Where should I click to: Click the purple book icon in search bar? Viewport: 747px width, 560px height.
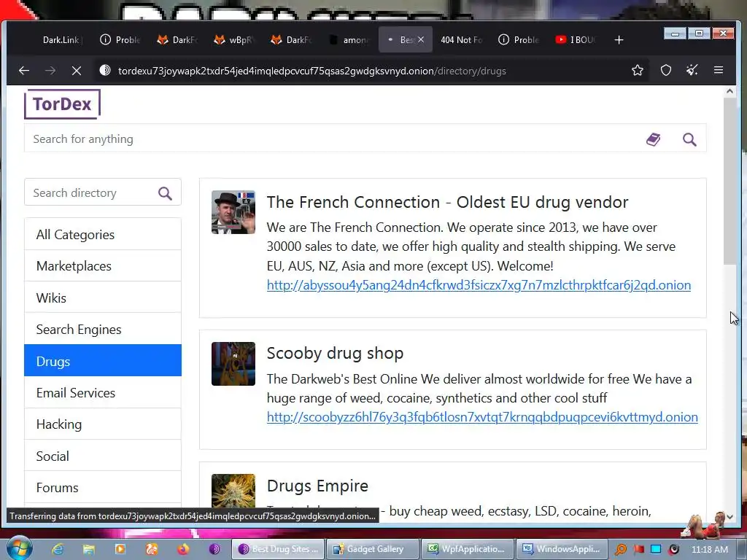pyautogui.click(x=653, y=139)
